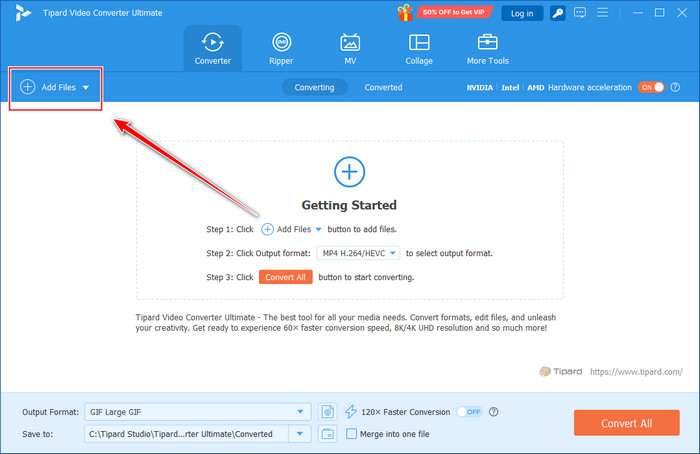Expand the Save to path dropdown arrow
Viewport: 700px width, 454px height.
coord(300,433)
